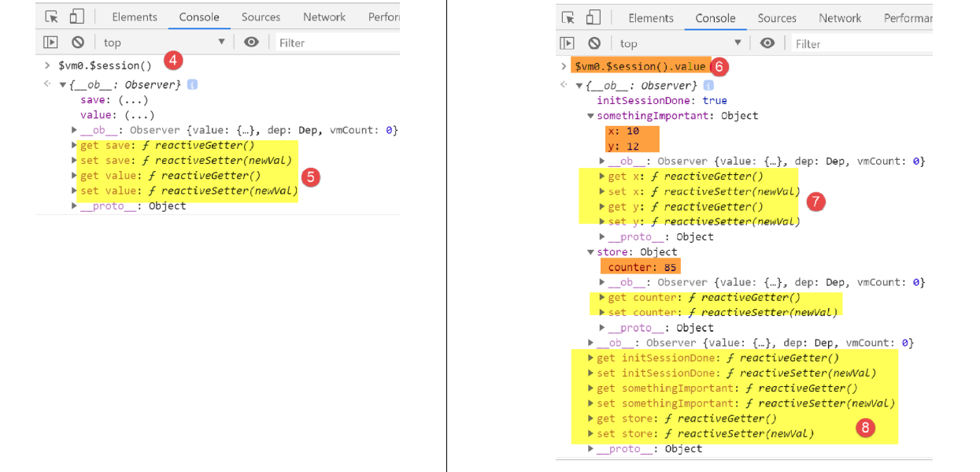
Task: Open the 'top' context dropdown in left panel
Action: pos(164,43)
